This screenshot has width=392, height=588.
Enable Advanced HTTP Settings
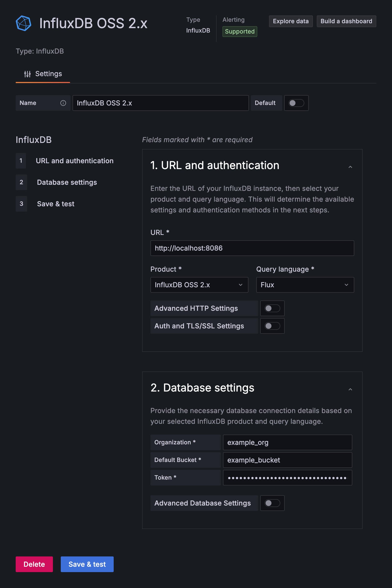point(272,308)
